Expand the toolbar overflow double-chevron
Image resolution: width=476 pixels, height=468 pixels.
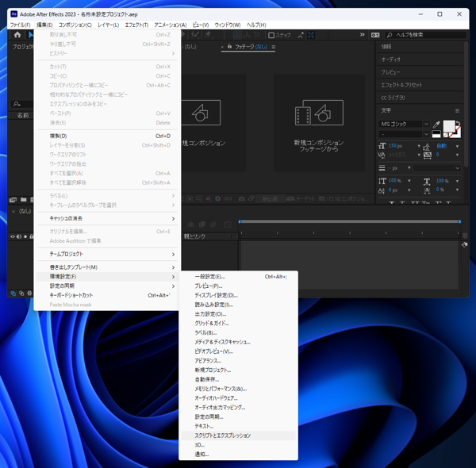(x=363, y=35)
